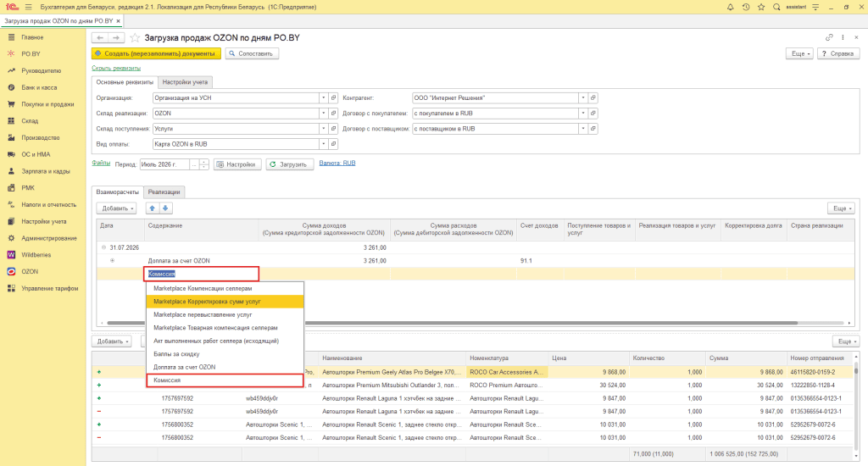Screen dimensions: 868x466
Task: Open the Справка help button
Action: coord(838,53)
